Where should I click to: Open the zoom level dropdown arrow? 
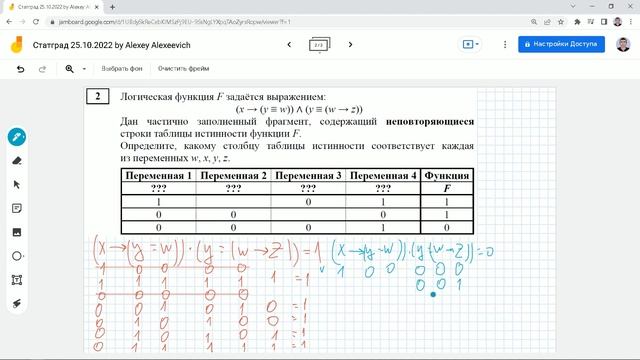84,69
